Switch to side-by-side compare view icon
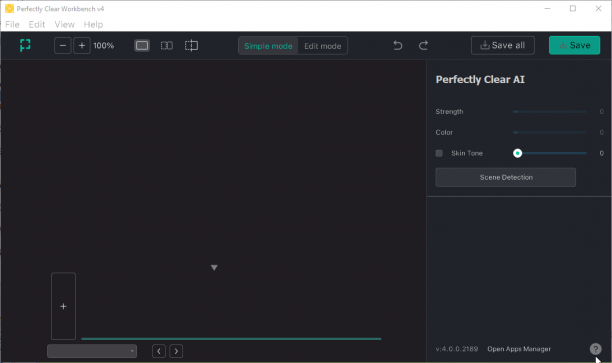Screen dimensions: 612x363 [x=167, y=46]
